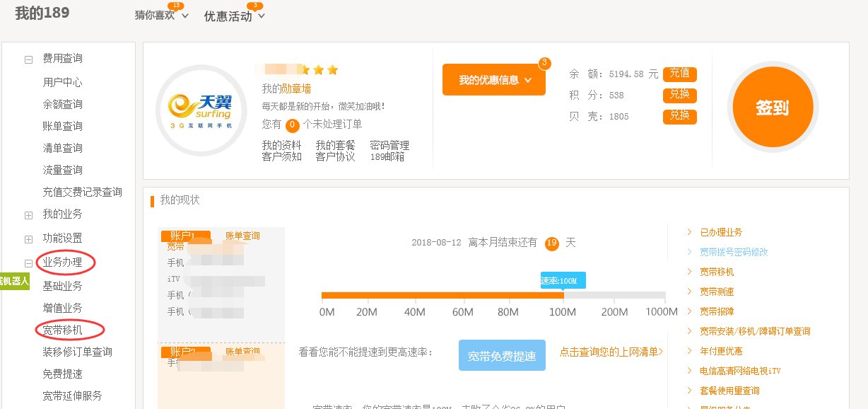The width and height of the screenshot is (868, 409).
Task: Click 充值 button next to balance
Action: tap(679, 74)
